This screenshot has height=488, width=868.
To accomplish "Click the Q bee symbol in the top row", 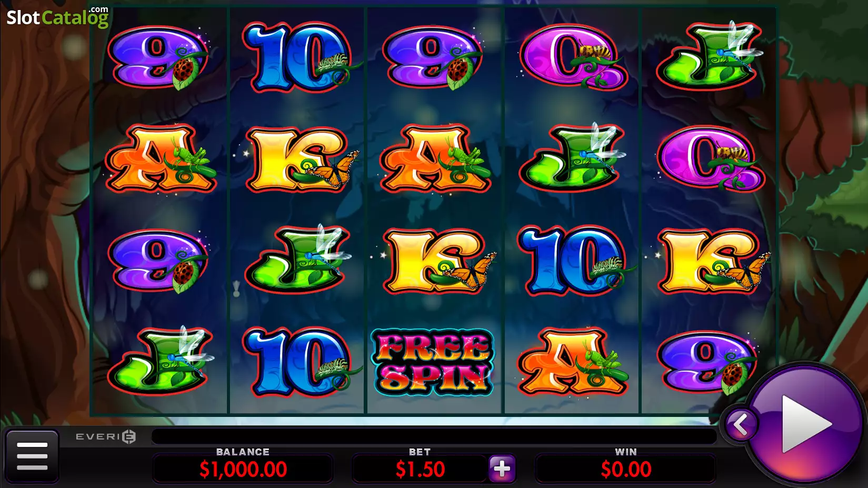I will (573, 57).
